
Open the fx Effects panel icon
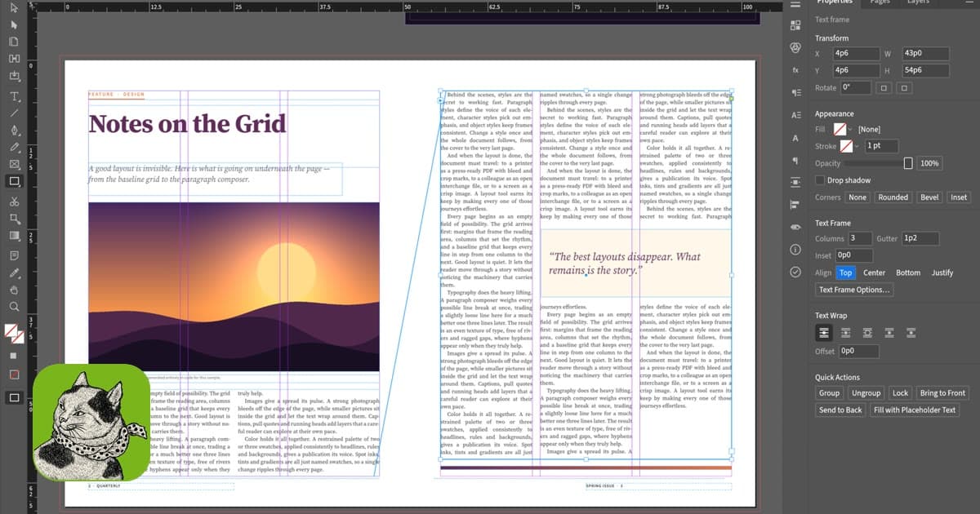coord(796,70)
